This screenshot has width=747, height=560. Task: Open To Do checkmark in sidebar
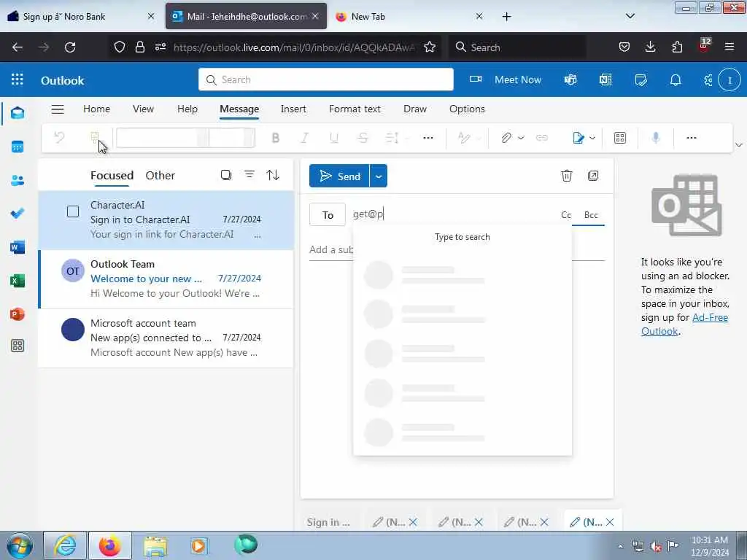tap(18, 214)
